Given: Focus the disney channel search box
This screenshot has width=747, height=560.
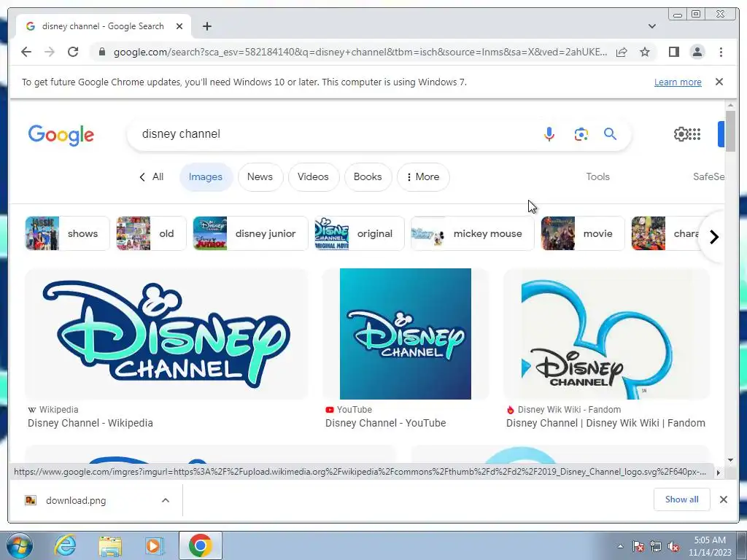Looking at the screenshot, I should 333,134.
